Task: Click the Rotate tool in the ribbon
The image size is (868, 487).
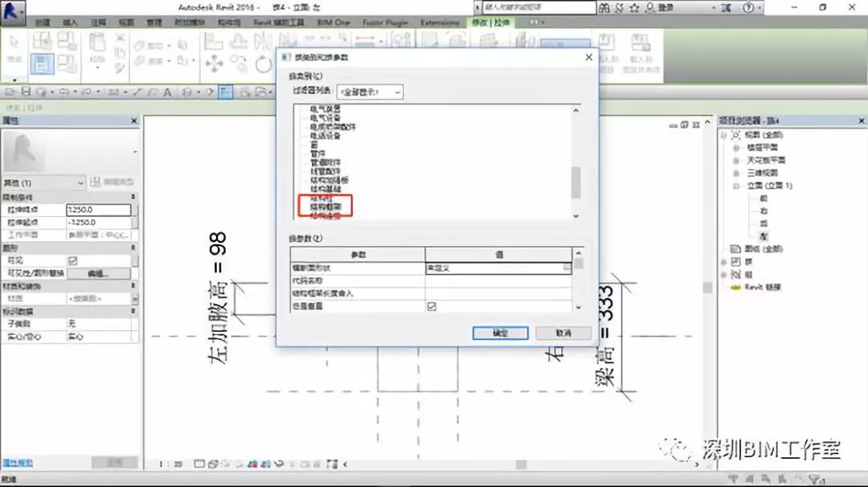Action: pyautogui.click(x=264, y=63)
